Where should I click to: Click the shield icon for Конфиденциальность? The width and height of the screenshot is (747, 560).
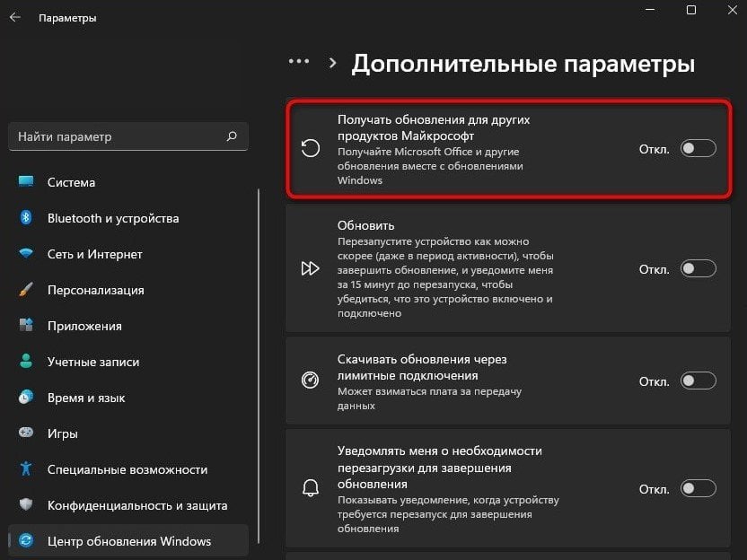(x=26, y=504)
